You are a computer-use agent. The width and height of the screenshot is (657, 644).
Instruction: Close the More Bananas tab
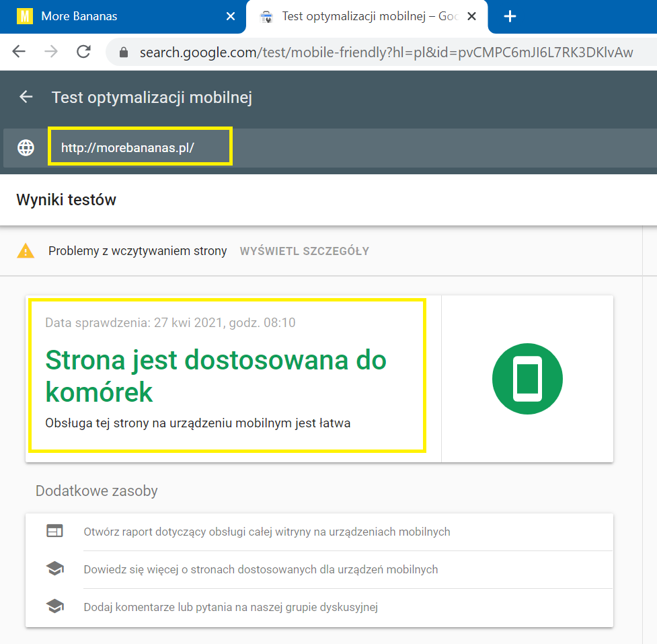pyautogui.click(x=231, y=16)
